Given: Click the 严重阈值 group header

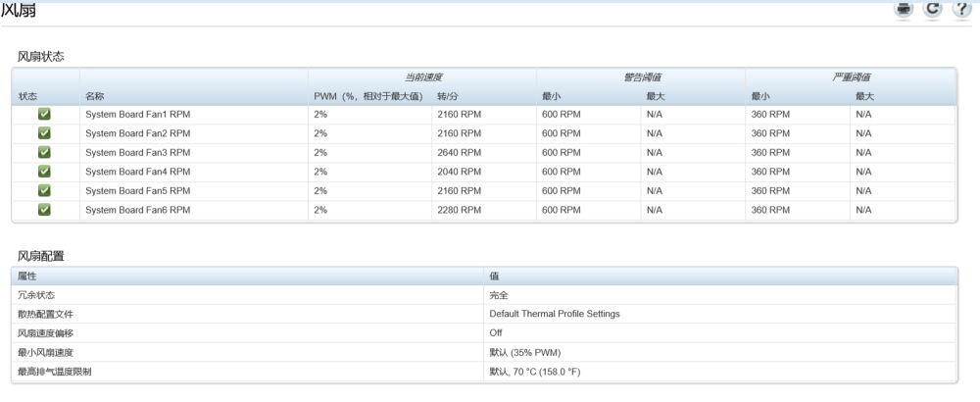Looking at the screenshot, I should pyautogui.click(x=852, y=77).
